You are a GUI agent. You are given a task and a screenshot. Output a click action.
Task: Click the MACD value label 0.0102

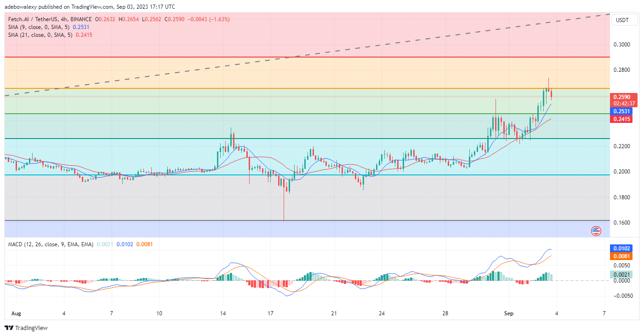[x=621, y=248]
